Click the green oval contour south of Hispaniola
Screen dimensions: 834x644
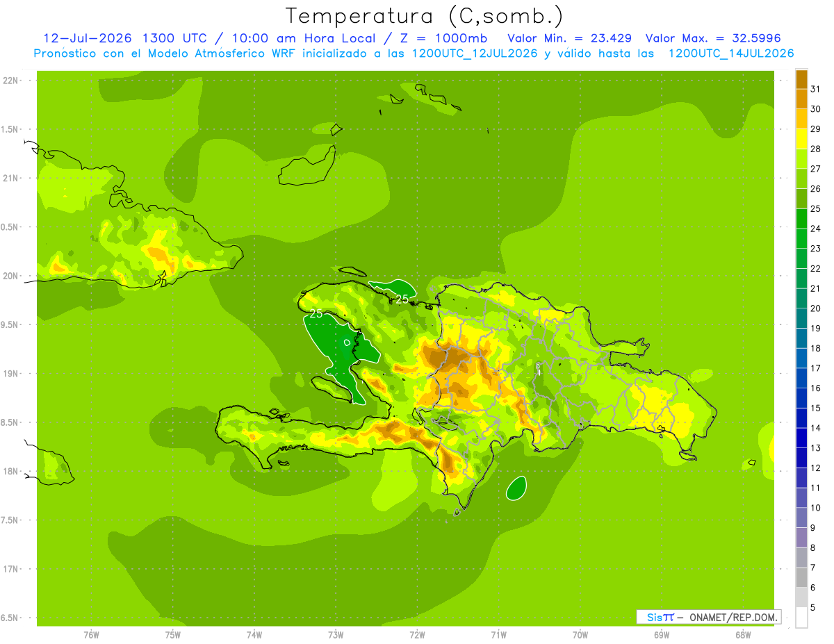tap(516, 488)
